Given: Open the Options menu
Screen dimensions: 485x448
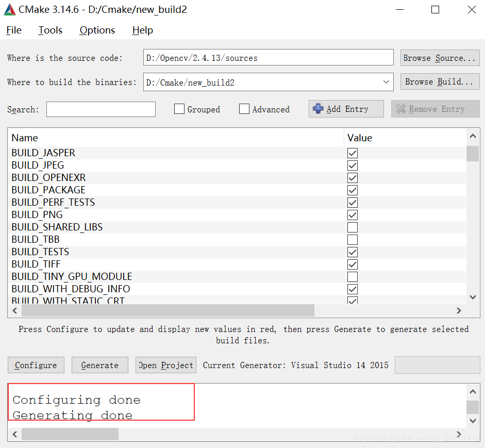Looking at the screenshot, I should tap(97, 30).
